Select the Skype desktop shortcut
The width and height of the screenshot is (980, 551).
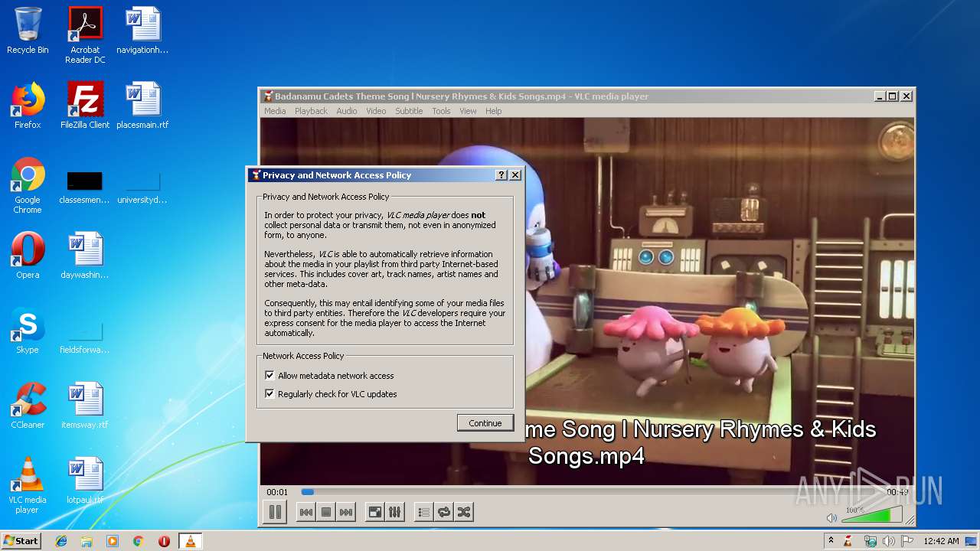click(x=28, y=331)
